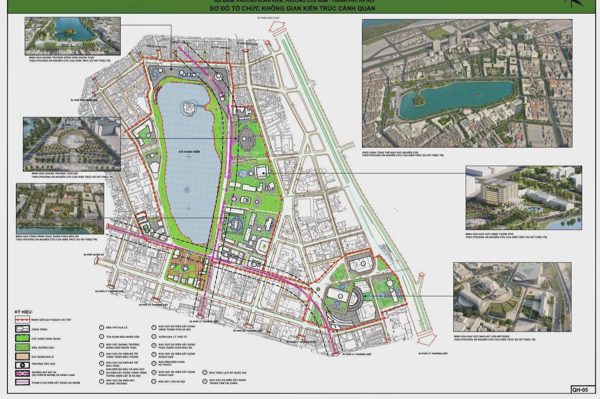Select the light pink bottom legend swatch
This screenshot has height=399, width=600.
(x=22, y=382)
